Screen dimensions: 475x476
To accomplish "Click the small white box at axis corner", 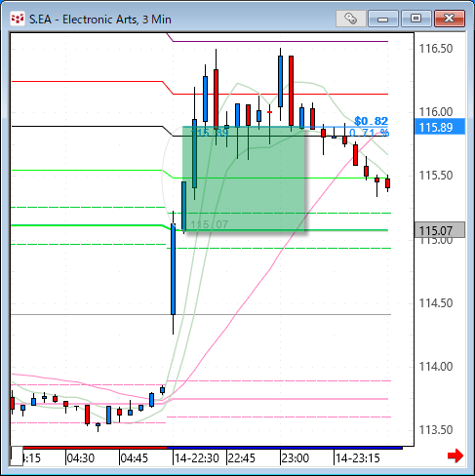I will (17, 456).
